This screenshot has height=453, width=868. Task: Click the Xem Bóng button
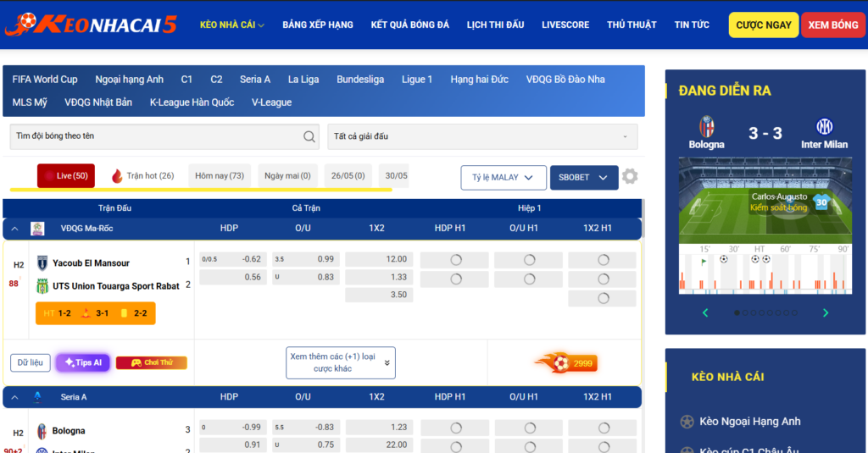click(833, 25)
